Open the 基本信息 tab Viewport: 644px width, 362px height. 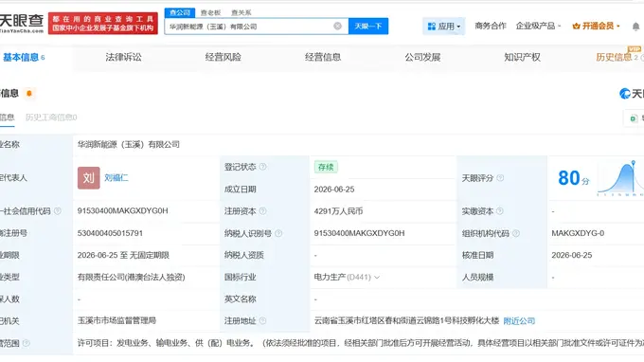24,57
